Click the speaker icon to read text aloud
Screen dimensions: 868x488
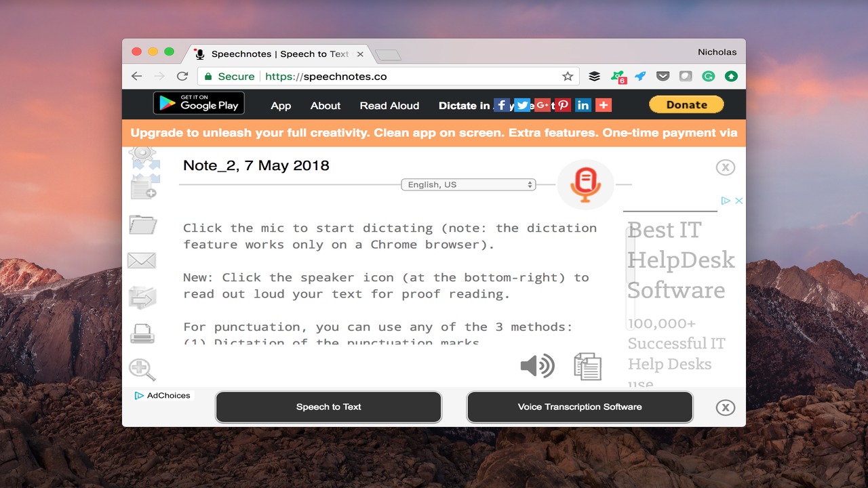point(537,366)
